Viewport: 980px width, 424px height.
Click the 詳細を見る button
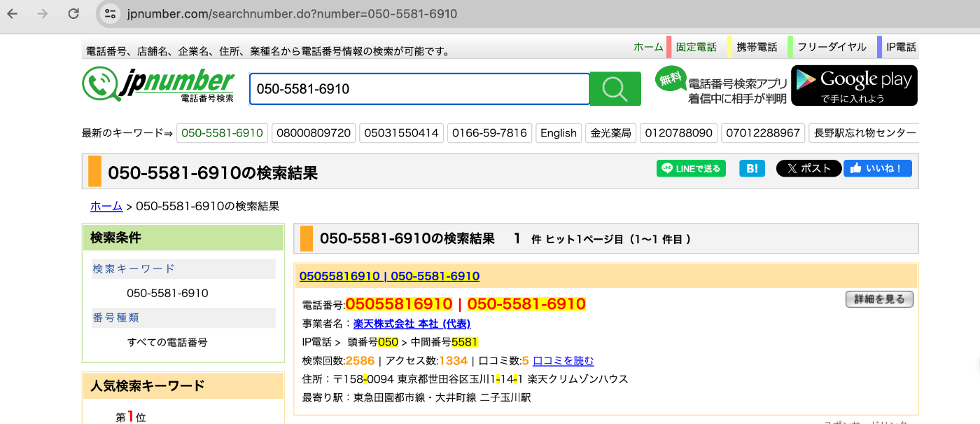click(879, 299)
